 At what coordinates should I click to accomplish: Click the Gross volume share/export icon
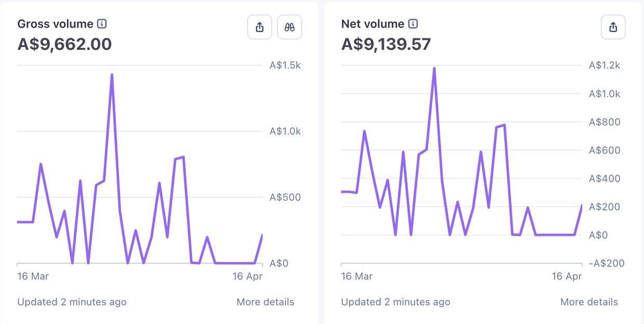260,27
